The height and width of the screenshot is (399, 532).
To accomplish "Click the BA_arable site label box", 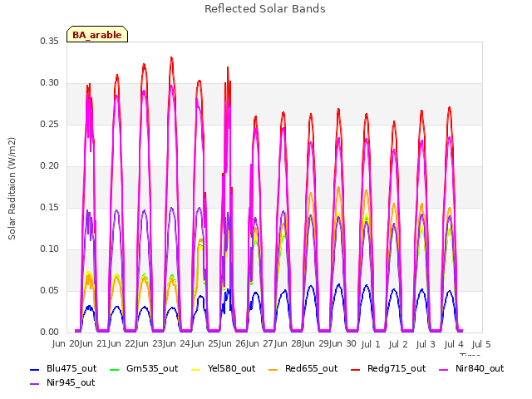I will [97, 35].
